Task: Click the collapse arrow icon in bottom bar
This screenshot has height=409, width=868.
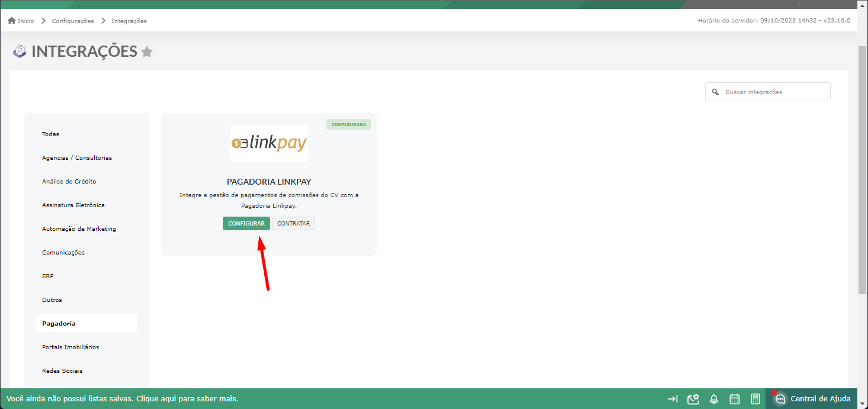Action: coord(672,399)
